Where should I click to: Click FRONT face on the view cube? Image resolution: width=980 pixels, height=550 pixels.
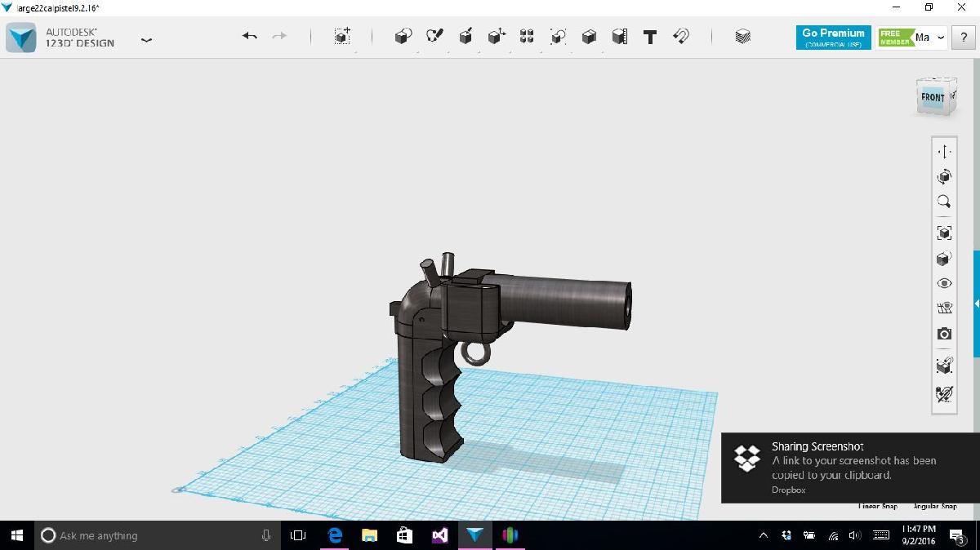[932, 96]
